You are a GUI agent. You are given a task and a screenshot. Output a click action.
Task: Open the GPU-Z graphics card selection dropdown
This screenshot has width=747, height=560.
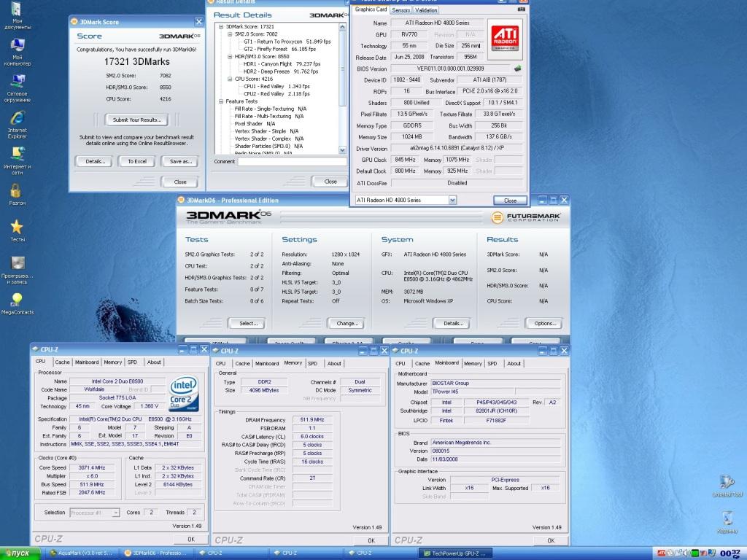452,201
